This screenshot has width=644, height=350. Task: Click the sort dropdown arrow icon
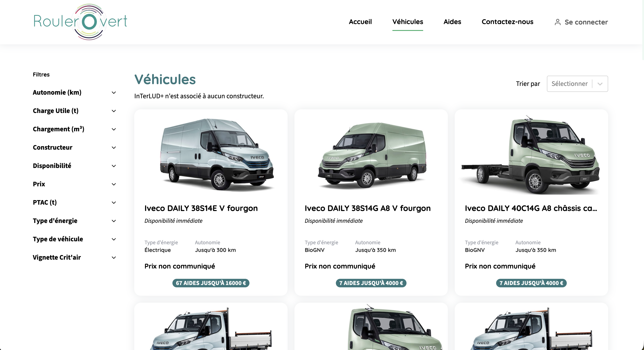(x=600, y=84)
